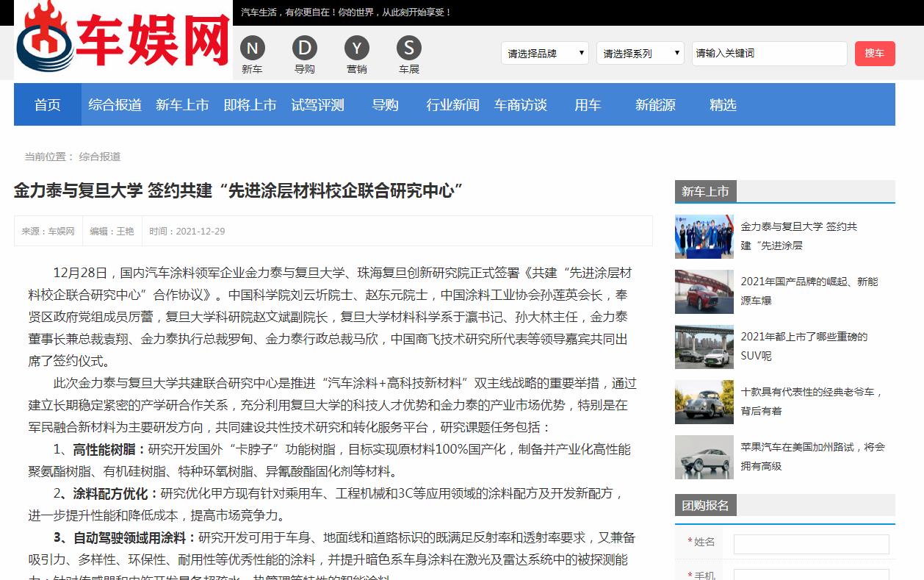Open the 试驾评测 navigation item
This screenshot has height=580, width=924.
click(x=318, y=104)
